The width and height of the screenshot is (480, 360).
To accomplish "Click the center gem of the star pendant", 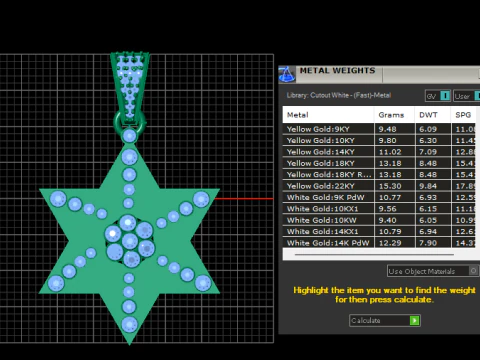I will point(130,241).
